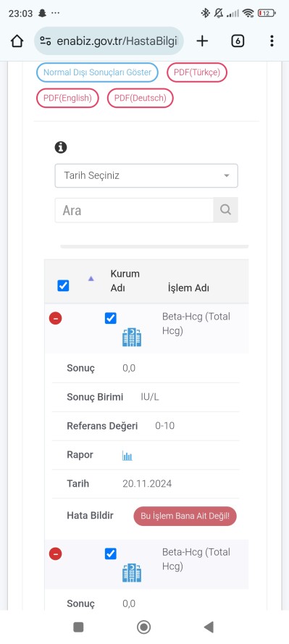Click first Beta-Hcg hospital building icon

[132, 337]
